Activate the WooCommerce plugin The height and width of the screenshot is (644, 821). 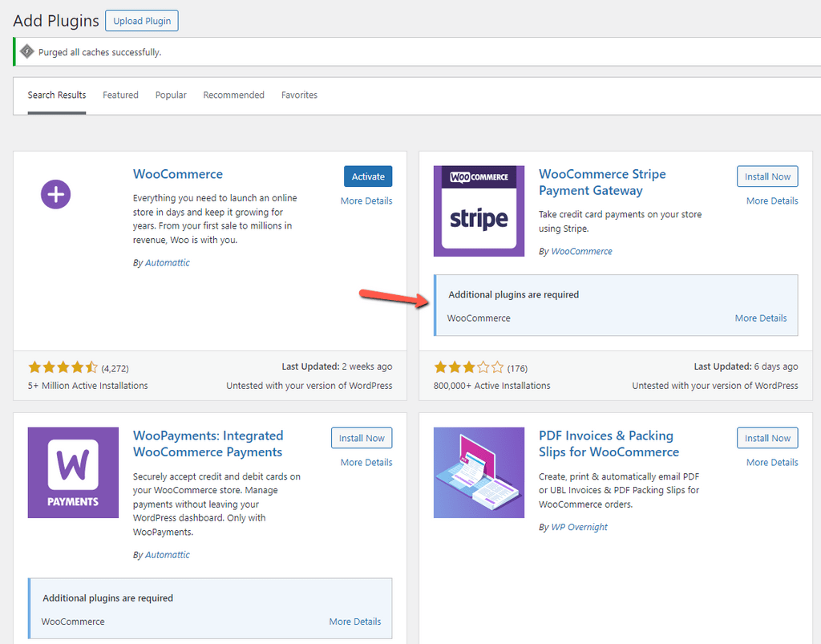tap(368, 176)
